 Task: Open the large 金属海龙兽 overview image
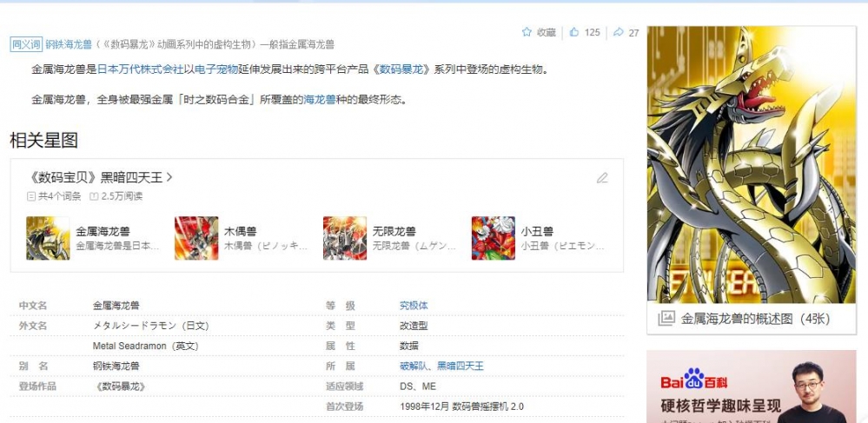tap(752, 164)
